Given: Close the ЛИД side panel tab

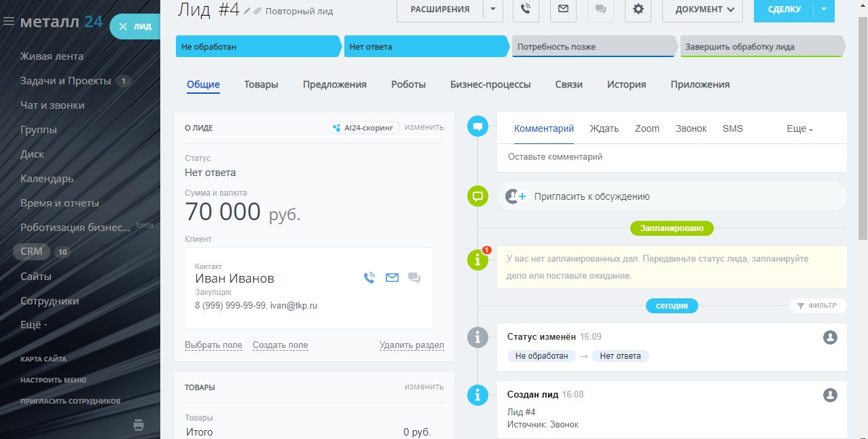Looking at the screenshot, I should [x=123, y=27].
